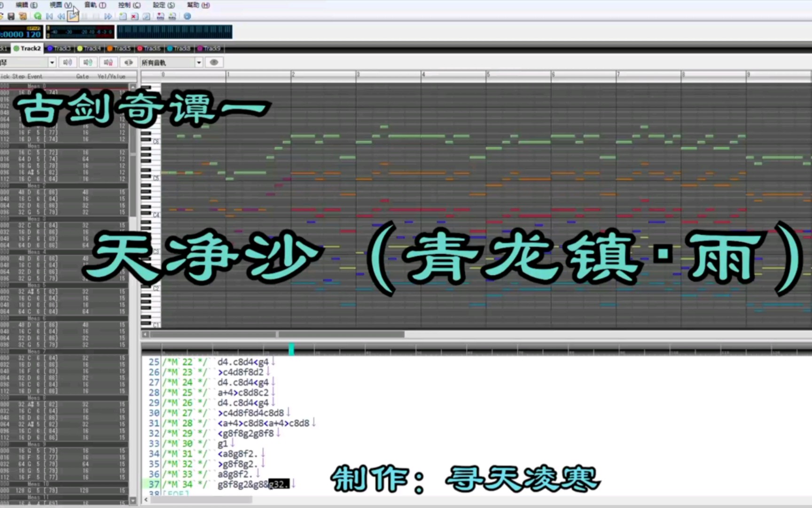Switch to the Track4 tab
The width and height of the screenshot is (812, 508).
click(x=89, y=48)
